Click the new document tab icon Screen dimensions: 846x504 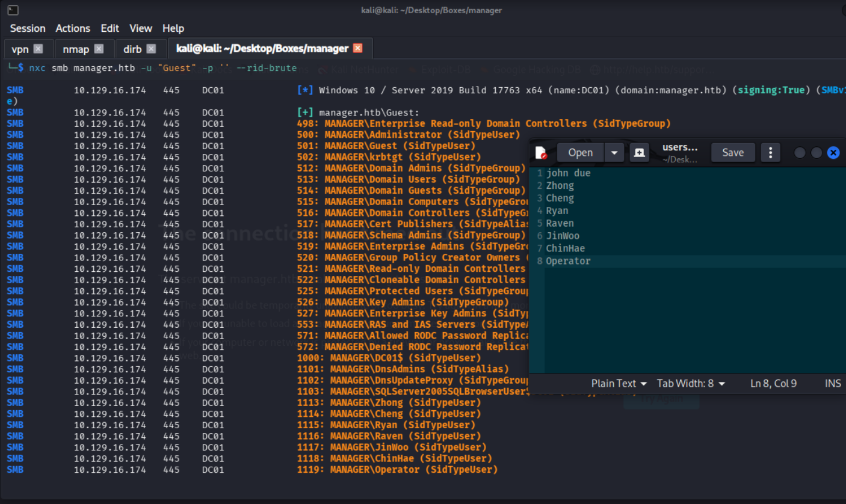(639, 153)
